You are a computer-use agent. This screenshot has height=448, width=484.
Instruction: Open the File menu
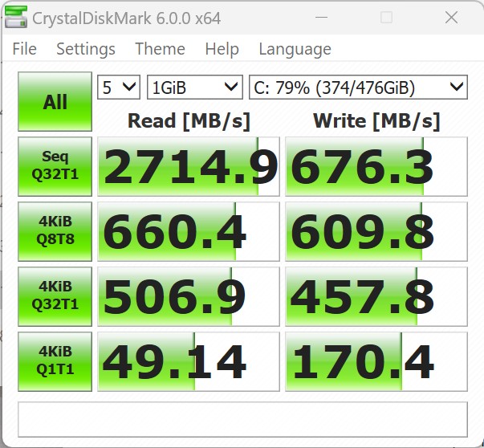coord(24,49)
